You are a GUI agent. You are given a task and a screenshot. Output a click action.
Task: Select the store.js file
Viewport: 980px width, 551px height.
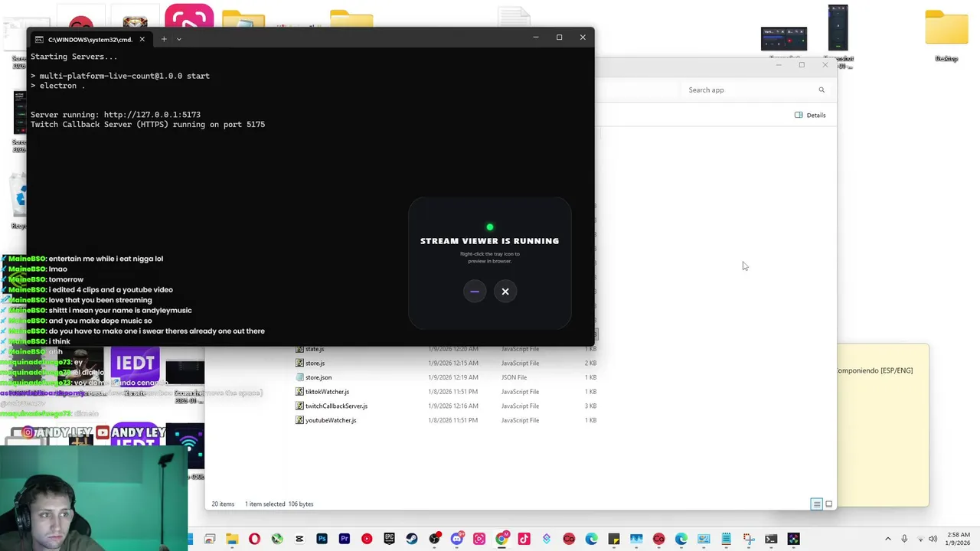click(315, 364)
